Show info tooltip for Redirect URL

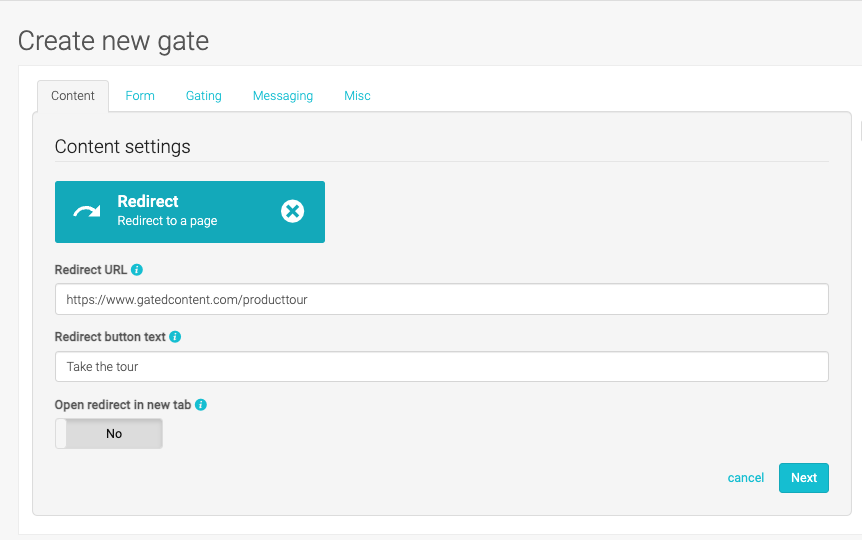[137, 270]
